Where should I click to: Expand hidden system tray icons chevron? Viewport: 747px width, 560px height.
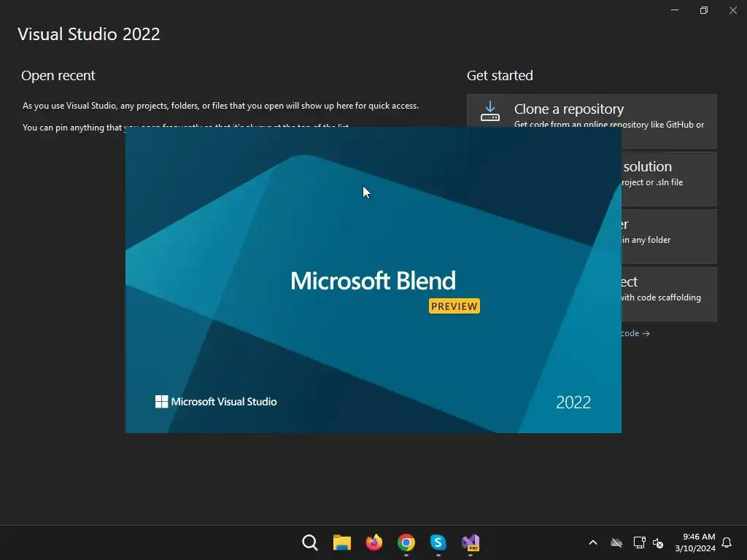pos(593,542)
